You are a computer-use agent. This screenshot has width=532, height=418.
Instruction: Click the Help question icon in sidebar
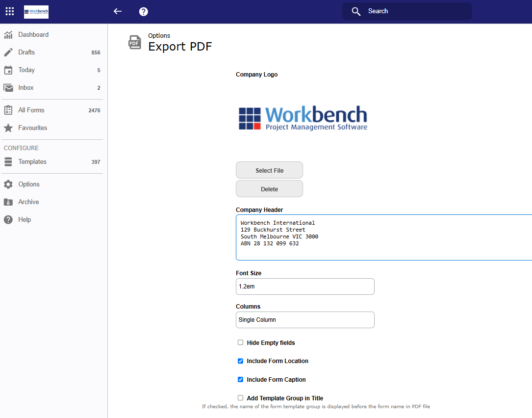coord(8,219)
